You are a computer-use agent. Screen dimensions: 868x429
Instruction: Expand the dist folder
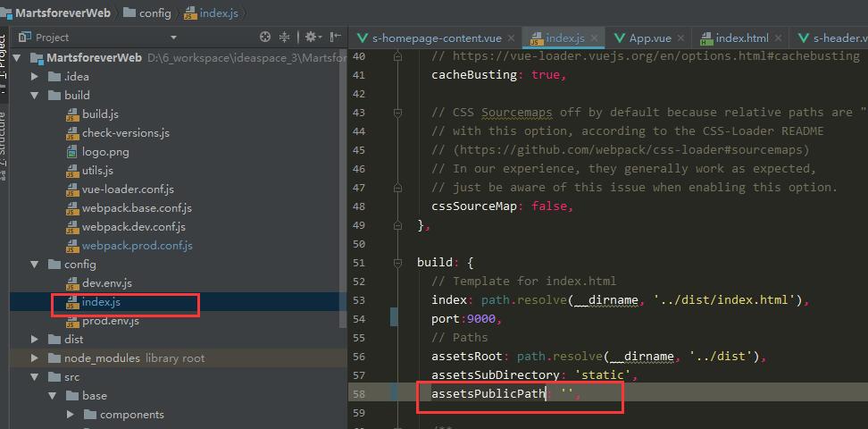point(35,340)
